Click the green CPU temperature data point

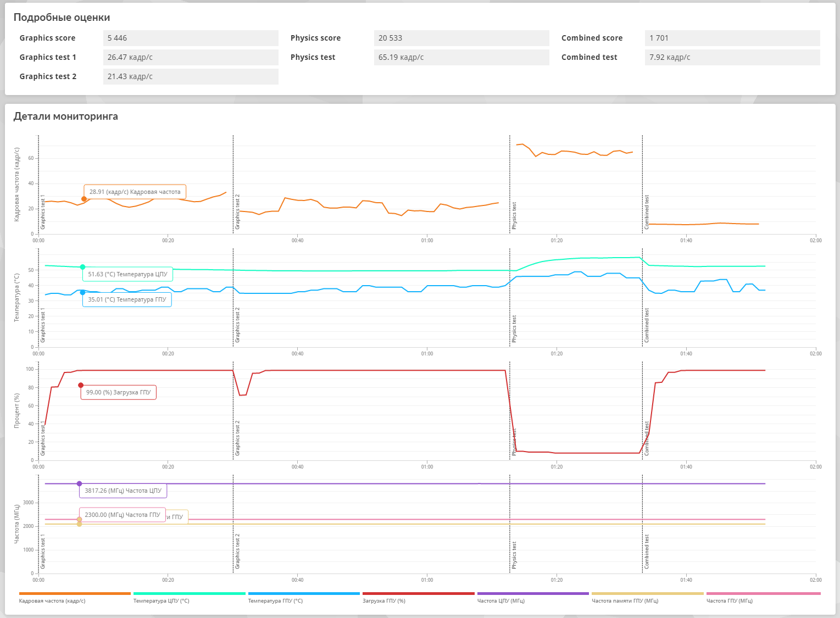click(82, 267)
